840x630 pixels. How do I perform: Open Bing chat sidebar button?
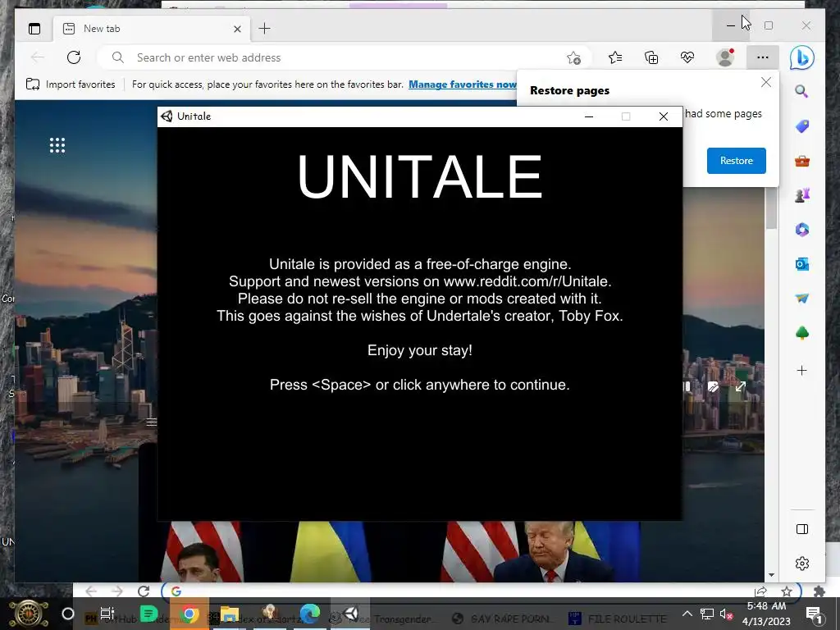802,57
